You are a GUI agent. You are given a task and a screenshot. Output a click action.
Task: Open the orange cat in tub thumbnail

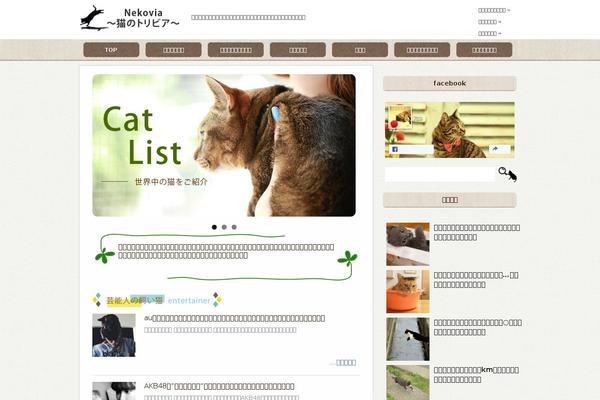(x=408, y=292)
